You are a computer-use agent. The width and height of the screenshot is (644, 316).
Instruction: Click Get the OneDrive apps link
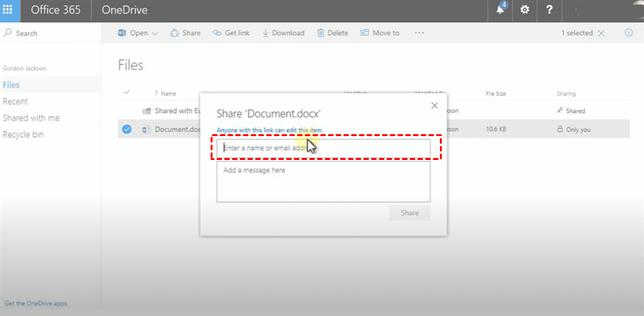pyautogui.click(x=35, y=303)
